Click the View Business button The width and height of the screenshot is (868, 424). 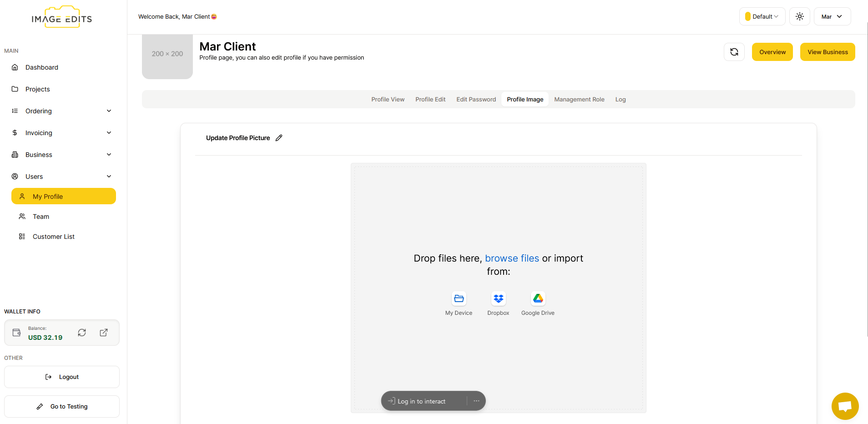pos(827,52)
